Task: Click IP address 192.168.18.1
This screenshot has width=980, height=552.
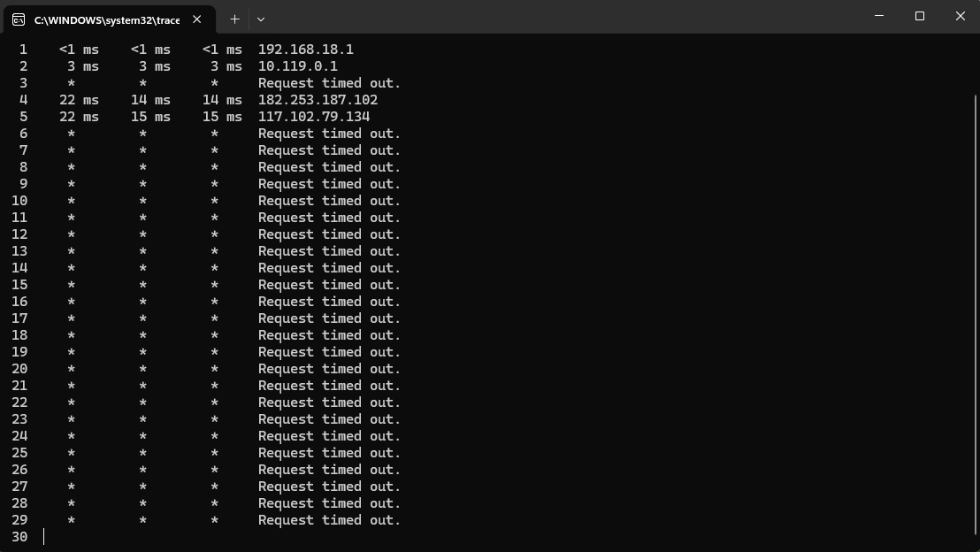Action: tap(306, 50)
